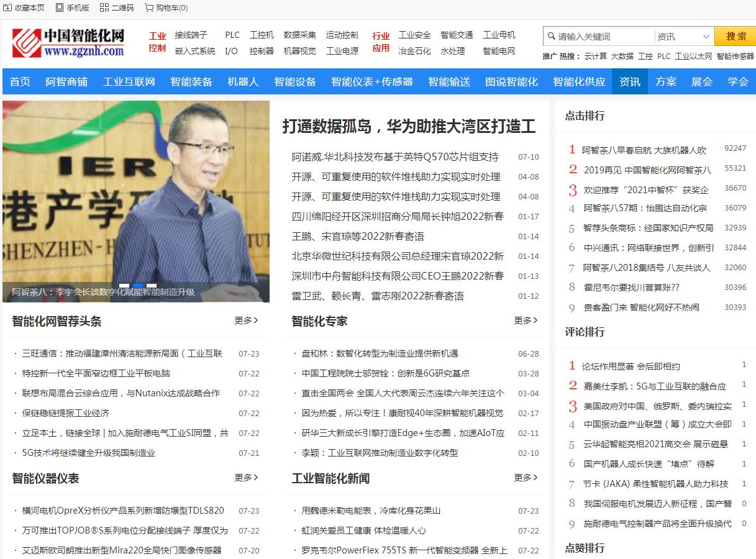This screenshot has width=756, height=559.
Task: Open article 用魏德米勒电能表，冷库化身花果山
Action: [x=371, y=511]
